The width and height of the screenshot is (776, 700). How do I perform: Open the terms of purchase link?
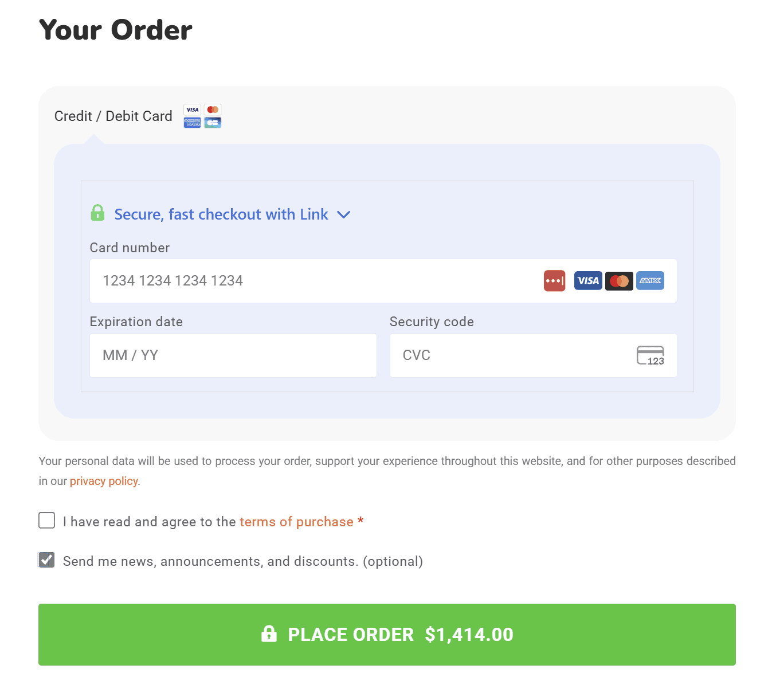point(296,522)
